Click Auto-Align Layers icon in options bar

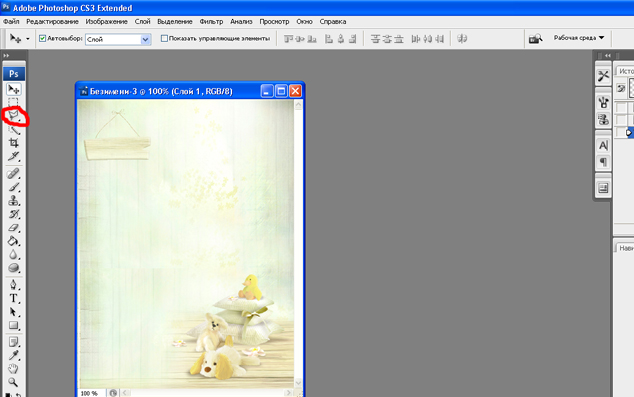[x=462, y=38]
